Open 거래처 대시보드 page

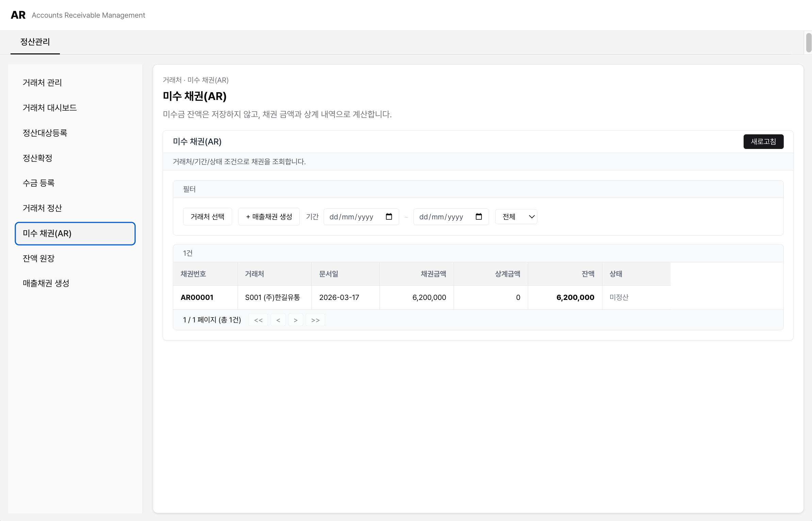pos(49,107)
